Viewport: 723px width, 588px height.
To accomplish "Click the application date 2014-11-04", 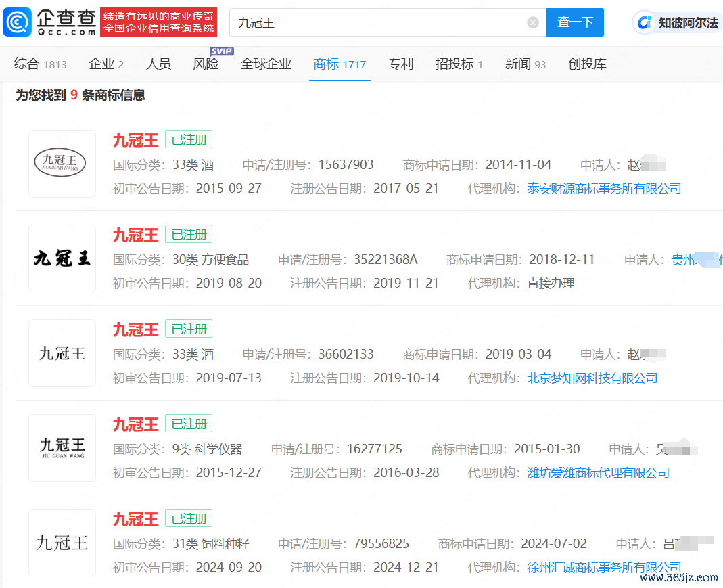I will pyautogui.click(x=518, y=164).
